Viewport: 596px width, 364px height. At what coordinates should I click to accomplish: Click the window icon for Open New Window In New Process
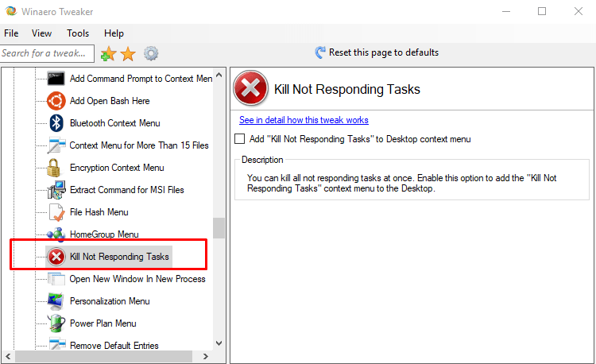coord(56,279)
